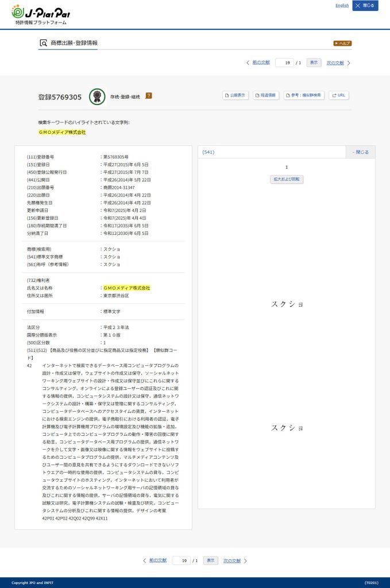
Task: Go to 次の文献 at the top
Action: [x=335, y=63]
